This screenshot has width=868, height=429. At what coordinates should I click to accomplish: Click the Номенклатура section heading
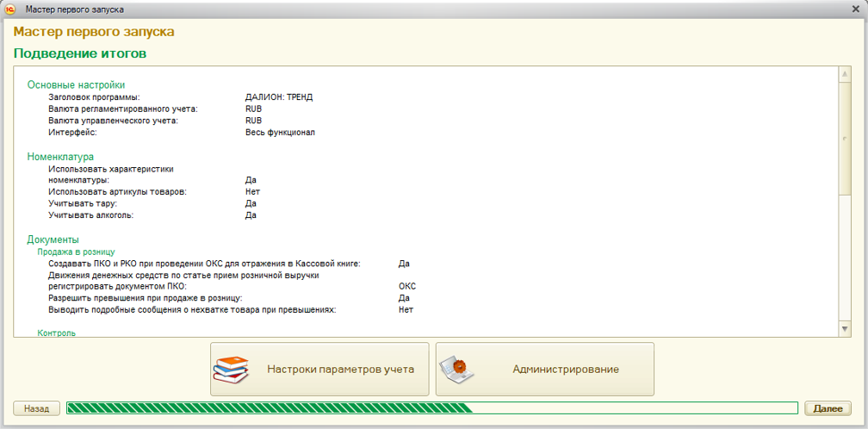coord(60,157)
